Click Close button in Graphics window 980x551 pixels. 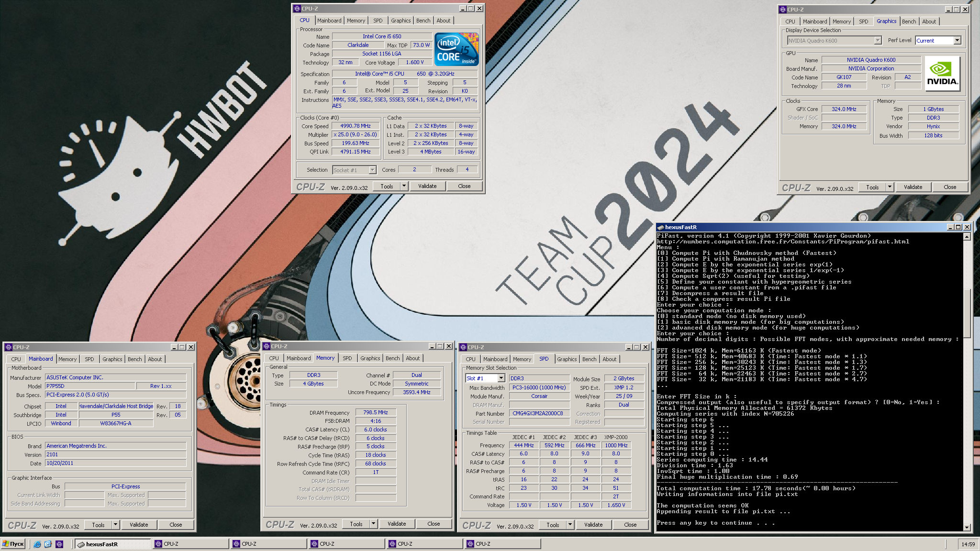click(x=950, y=187)
